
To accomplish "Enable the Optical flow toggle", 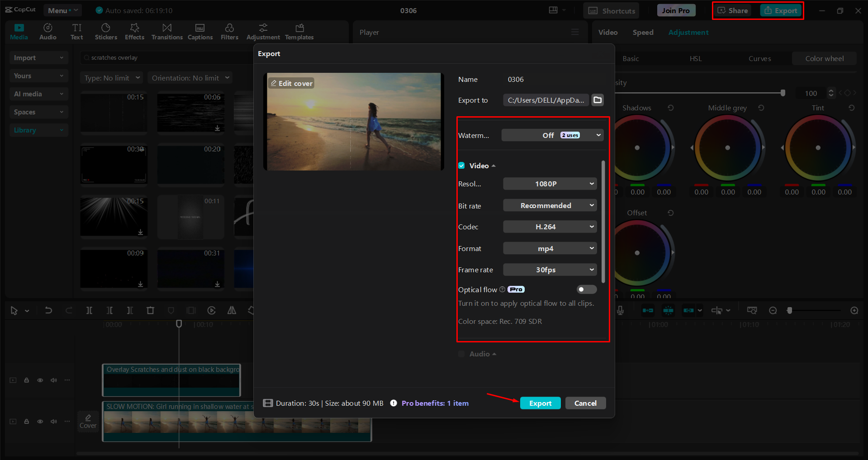I will point(586,289).
